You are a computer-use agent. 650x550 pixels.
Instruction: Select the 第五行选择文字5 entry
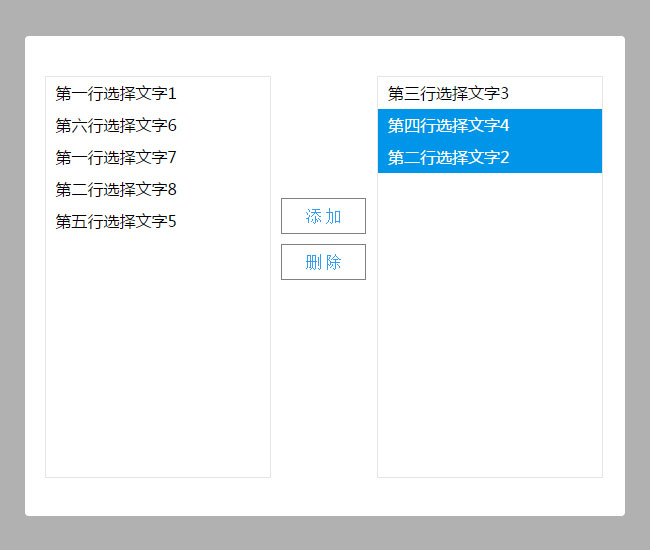[x=116, y=222]
